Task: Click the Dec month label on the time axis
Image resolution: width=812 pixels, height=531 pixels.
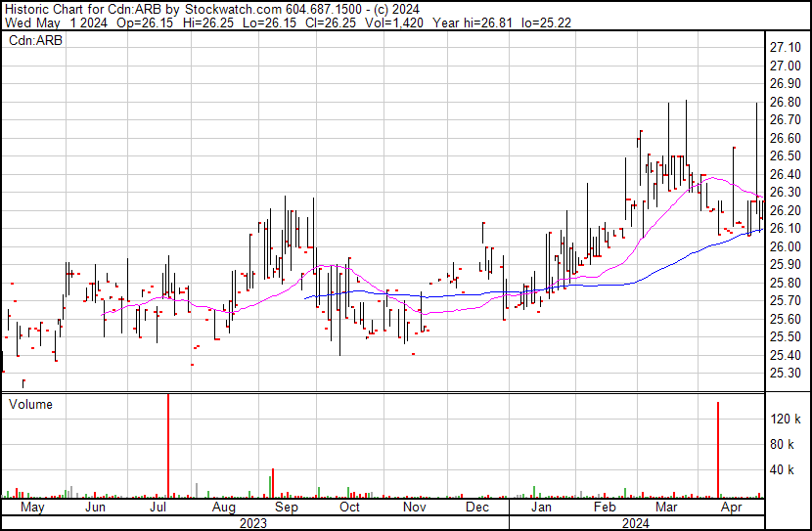Action: click(477, 508)
